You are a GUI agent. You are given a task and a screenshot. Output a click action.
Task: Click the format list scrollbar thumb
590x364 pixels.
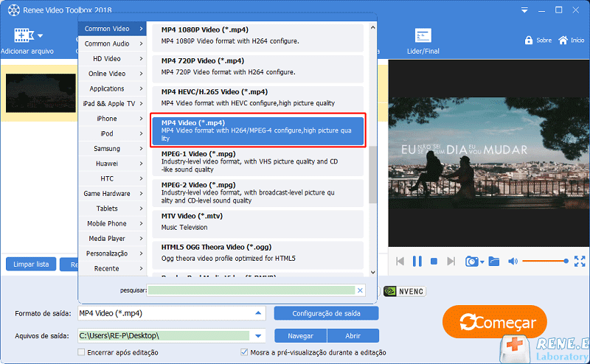tap(372, 175)
